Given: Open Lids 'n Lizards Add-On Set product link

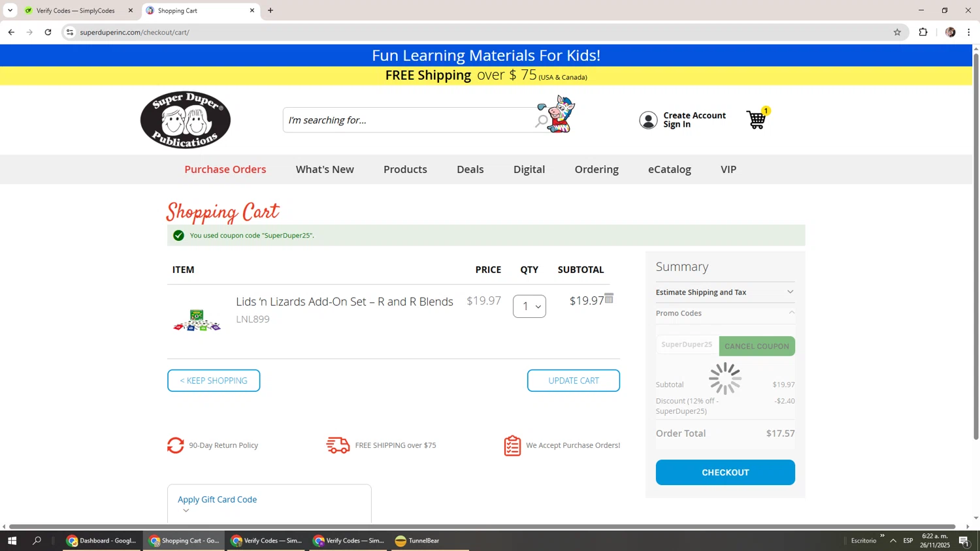Looking at the screenshot, I should (344, 302).
